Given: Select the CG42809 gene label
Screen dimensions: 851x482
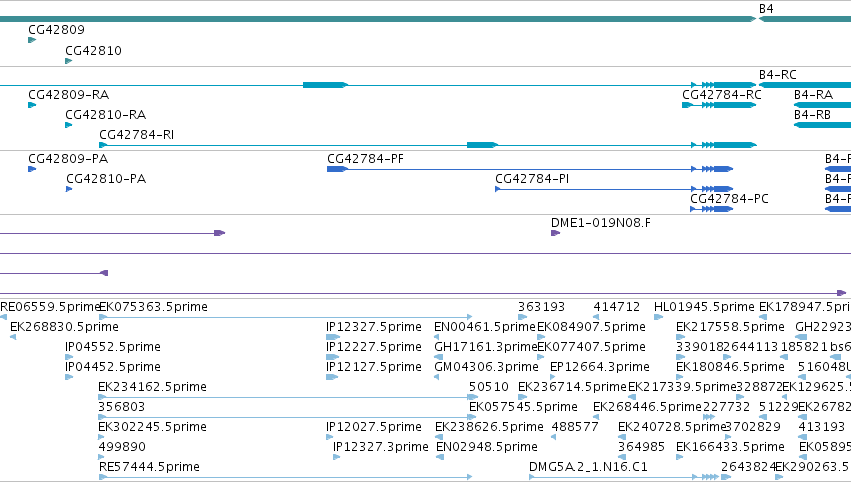Looking at the screenshot, I should [x=56, y=29].
